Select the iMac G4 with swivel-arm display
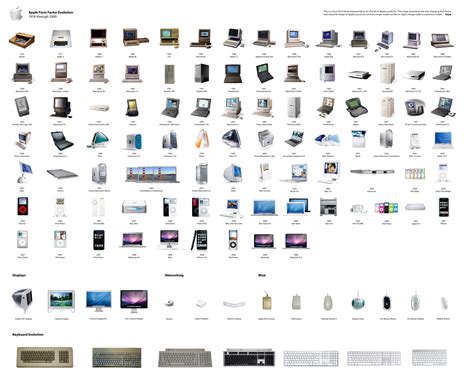Image resolution: width=474 pixels, height=381 pixels. click(25, 172)
